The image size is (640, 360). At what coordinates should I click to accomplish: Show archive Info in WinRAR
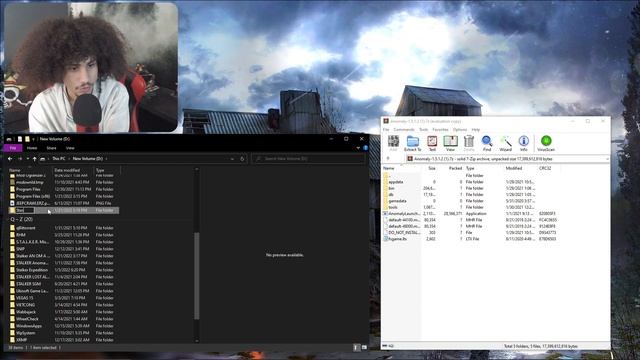524,143
